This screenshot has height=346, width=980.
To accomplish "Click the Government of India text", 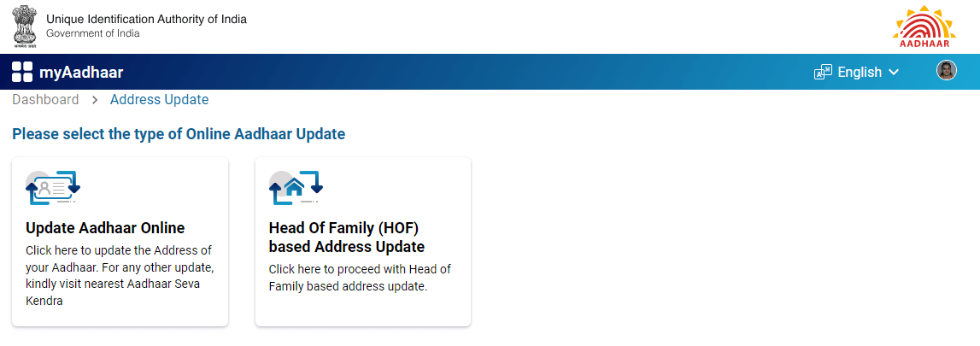I will [92, 33].
